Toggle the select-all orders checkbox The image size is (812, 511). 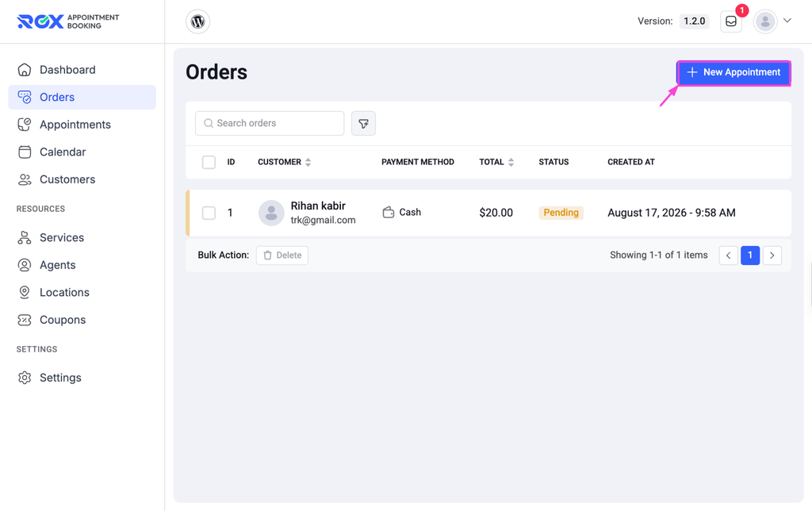coord(209,162)
